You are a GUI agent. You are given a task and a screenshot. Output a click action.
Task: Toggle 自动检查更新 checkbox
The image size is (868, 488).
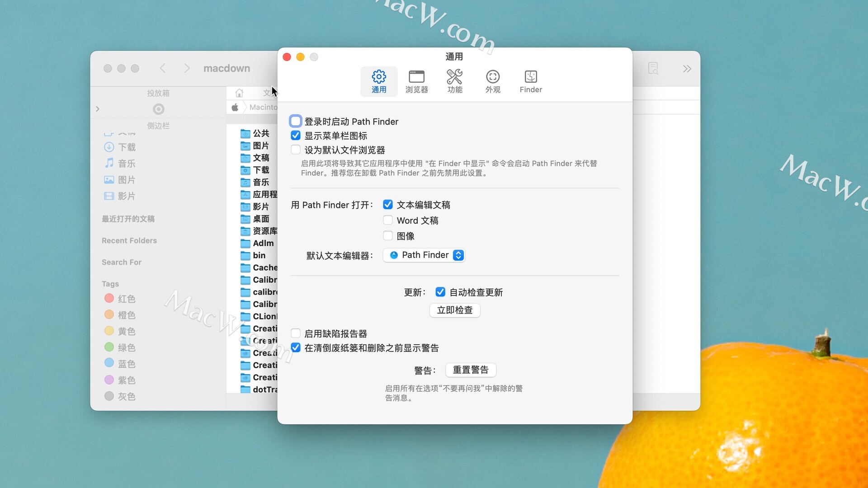point(440,292)
